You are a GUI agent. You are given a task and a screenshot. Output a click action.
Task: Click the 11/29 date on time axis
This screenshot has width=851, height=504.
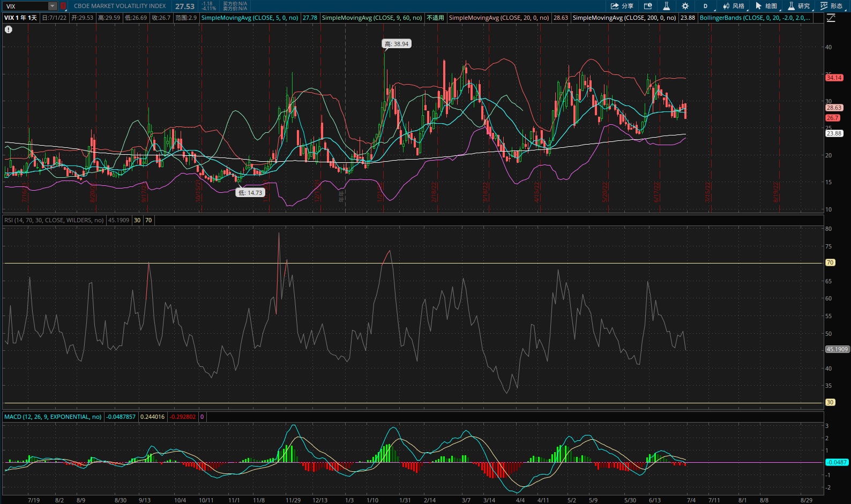[293, 500]
